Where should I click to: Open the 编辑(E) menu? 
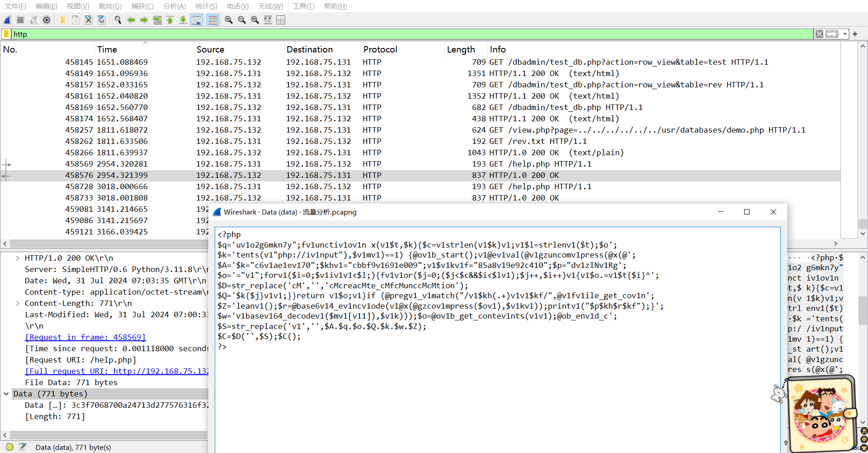point(46,6)
